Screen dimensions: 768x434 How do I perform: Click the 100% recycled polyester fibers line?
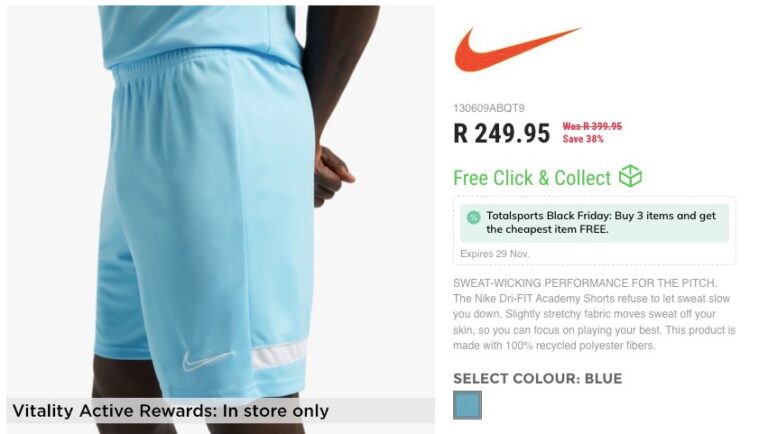point(554,346)
